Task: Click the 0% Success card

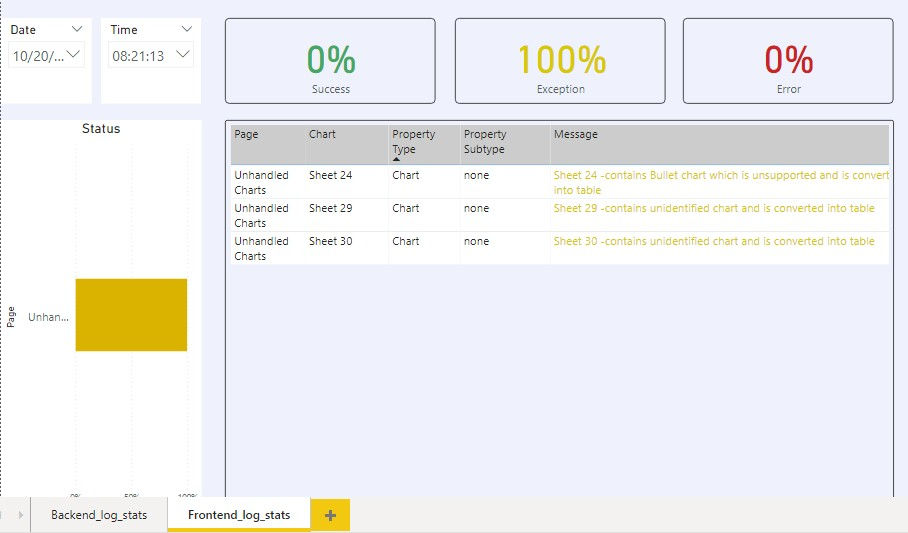Action: pos(330,61)
